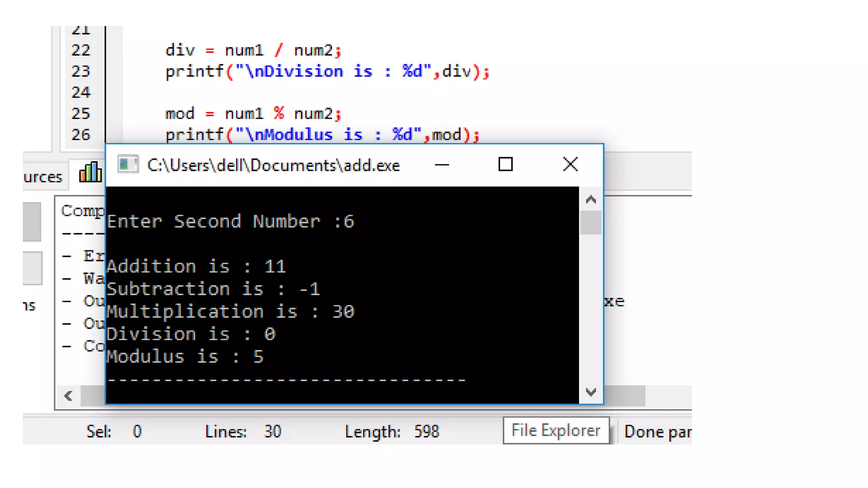
Task: Click the 'mod = num1 % num2' code line
Action: click(253, 114)
